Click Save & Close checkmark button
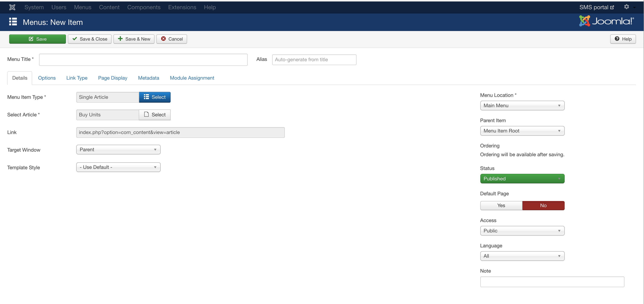This screenshot has height=304, width=644. point(90,39)
